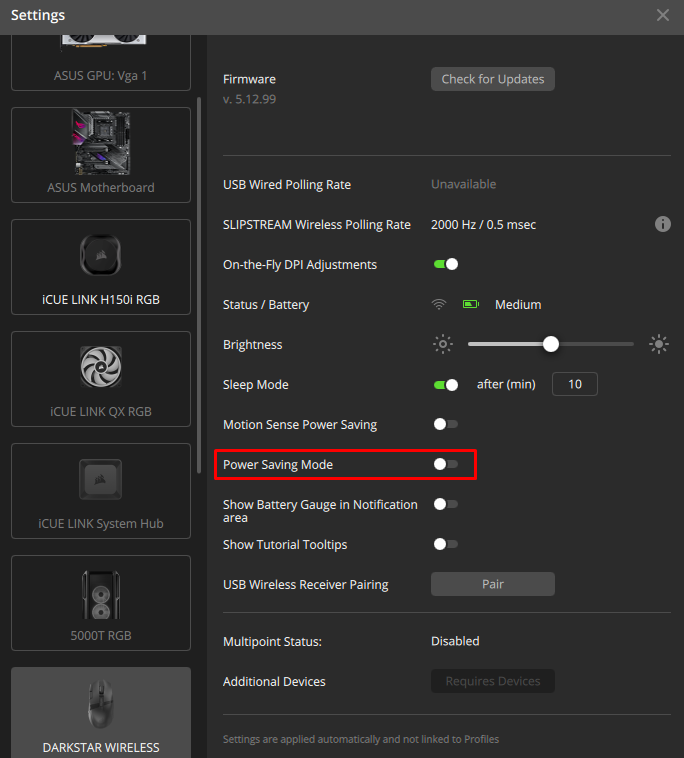The width and height of the screenshot is (684, 758).
Task: Click the Requires Devices button
Action: coord(493,681)
